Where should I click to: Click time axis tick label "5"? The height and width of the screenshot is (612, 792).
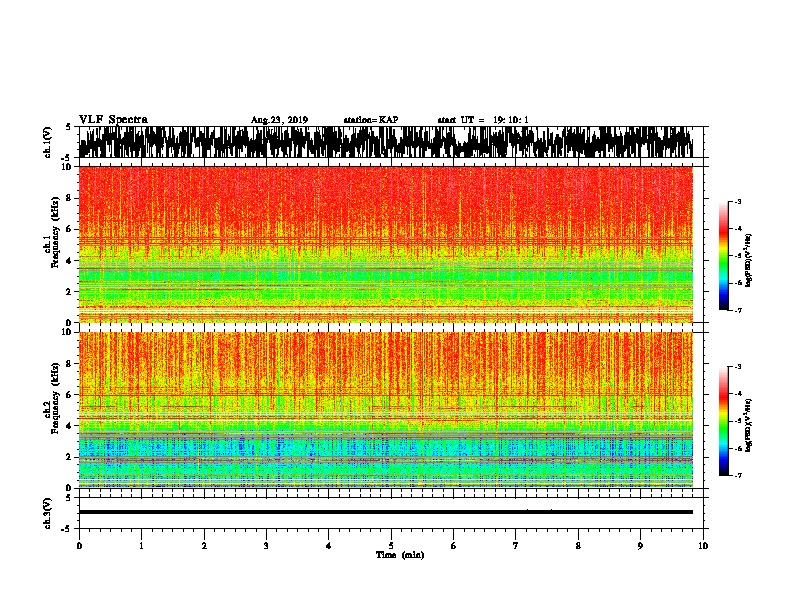391,546
